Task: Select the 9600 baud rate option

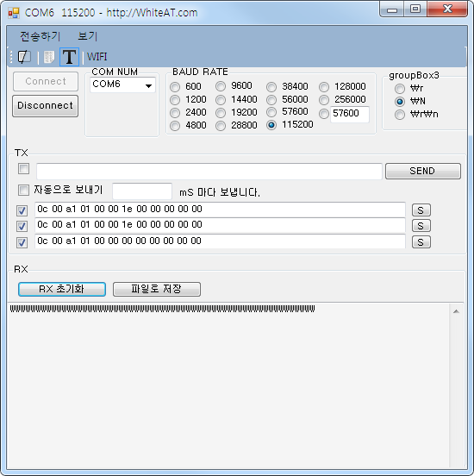Action: point(221,86)
